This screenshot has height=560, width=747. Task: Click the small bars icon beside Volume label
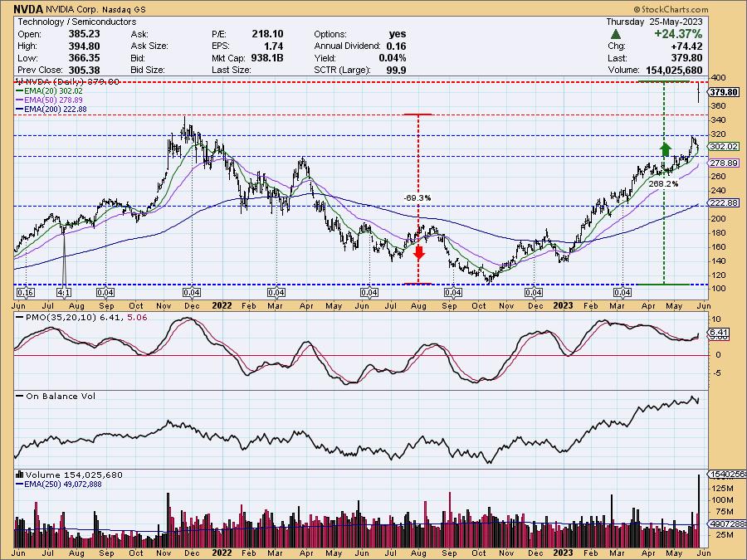click(x=20, y=475)
